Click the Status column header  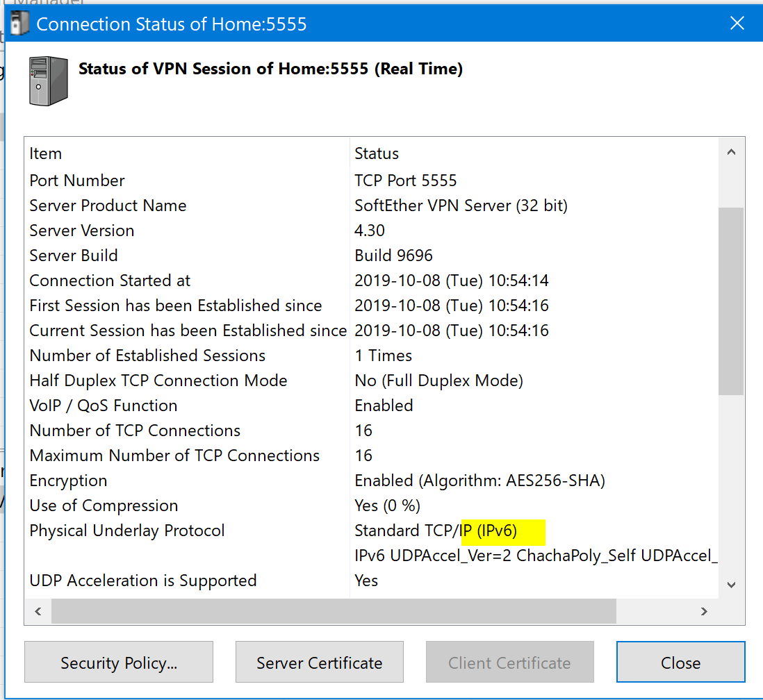(377, 153)
